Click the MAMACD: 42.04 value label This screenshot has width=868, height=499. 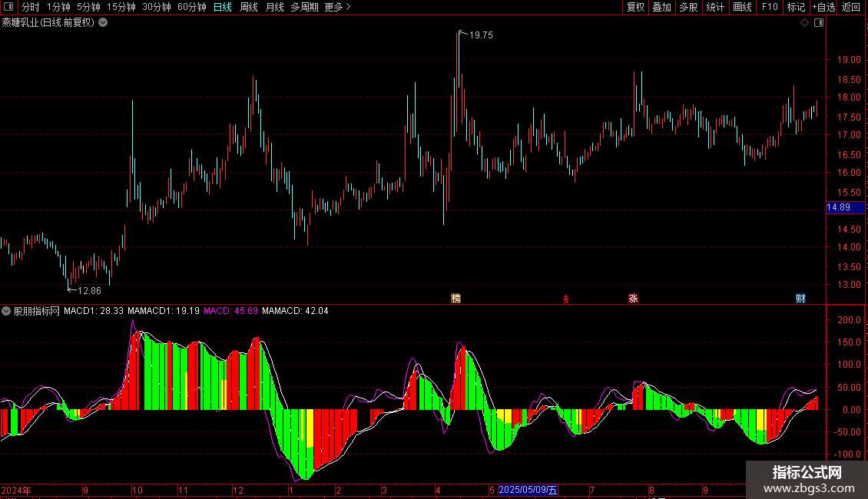295,311
